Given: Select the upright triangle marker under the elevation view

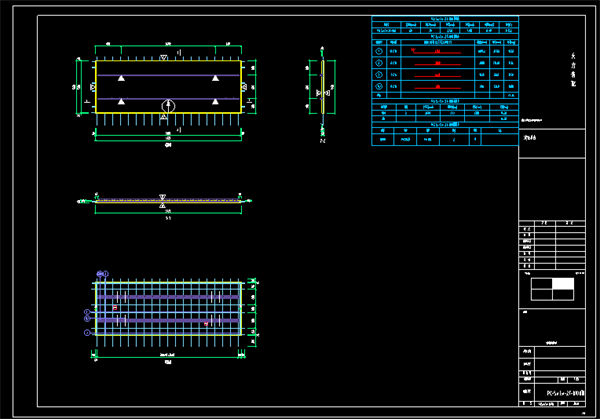Looking at the screenshot, I should click(x=162, y=205).
